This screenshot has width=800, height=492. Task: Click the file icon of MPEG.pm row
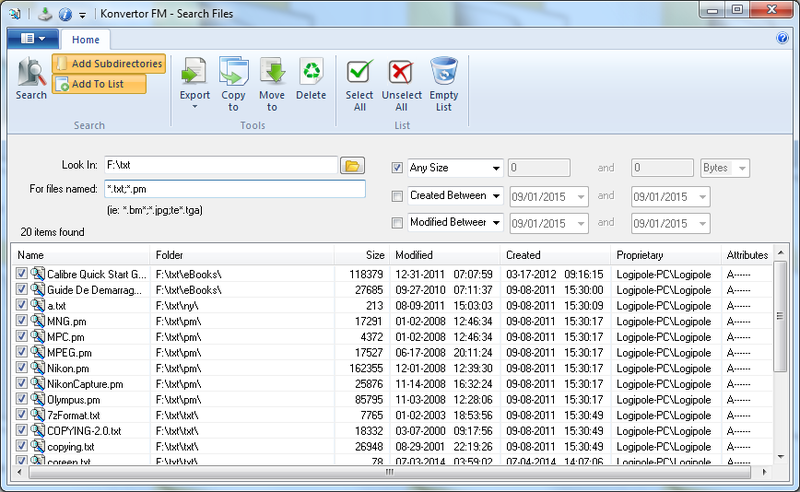[x=37, y=352]
